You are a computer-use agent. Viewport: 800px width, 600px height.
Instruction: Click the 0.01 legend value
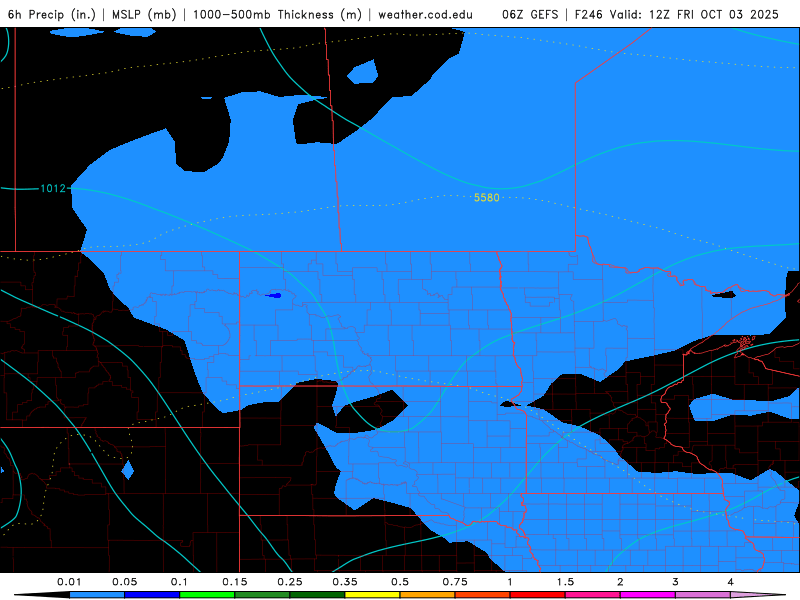[x=69, y=582]
